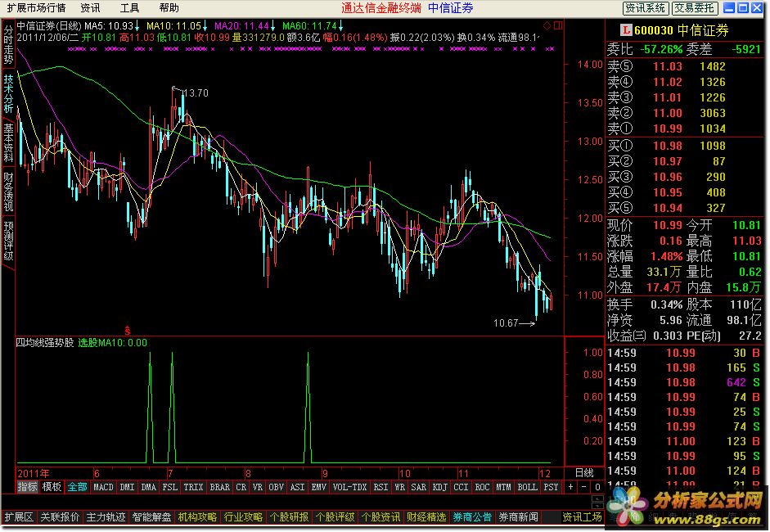Click the red diamond chart icon
Viewport: 770px width, 532px height.
(547, 25)
